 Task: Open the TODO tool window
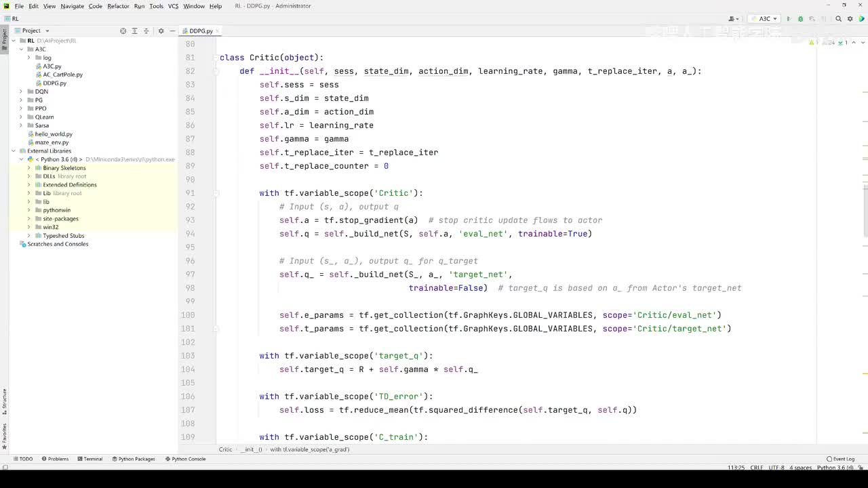(22, 459)
